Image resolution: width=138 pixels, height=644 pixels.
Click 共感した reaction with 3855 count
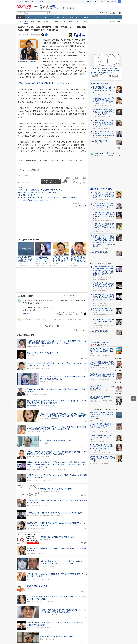(61, 314)
